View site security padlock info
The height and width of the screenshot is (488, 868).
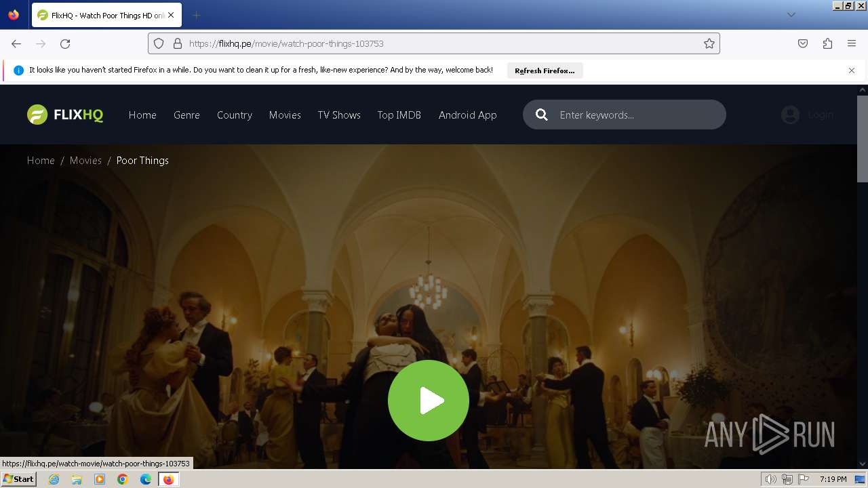[x=178, y=43]
